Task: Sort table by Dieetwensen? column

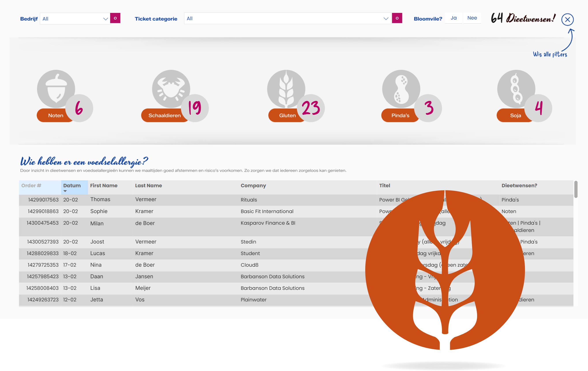Action: pyautogui.click(x=519, y=186)
